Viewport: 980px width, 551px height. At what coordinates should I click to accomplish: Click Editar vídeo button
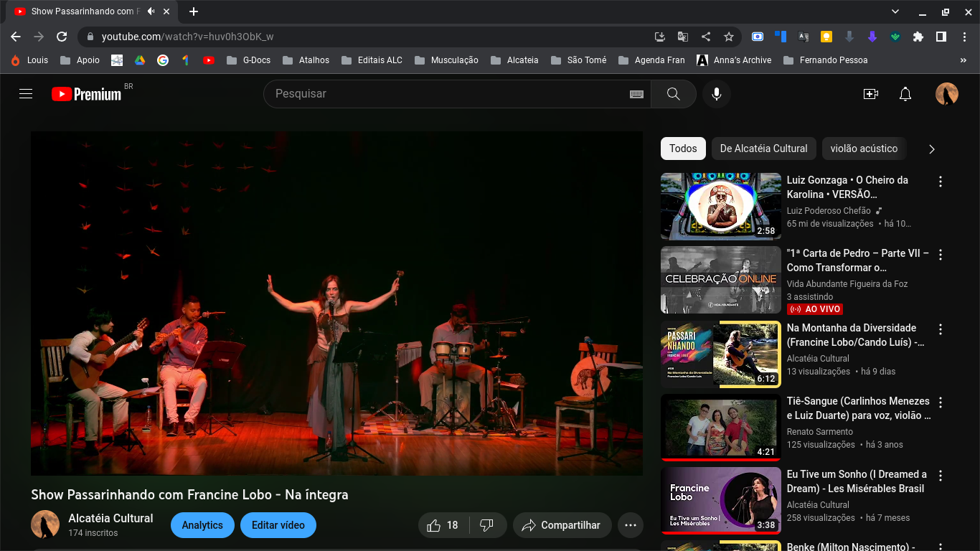click(278, 525)
